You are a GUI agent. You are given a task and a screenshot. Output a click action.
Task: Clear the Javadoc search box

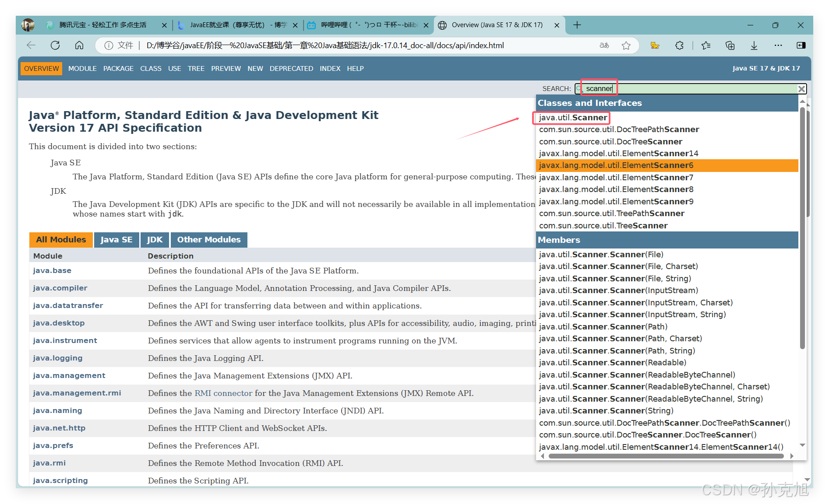(x=801, y=89)
